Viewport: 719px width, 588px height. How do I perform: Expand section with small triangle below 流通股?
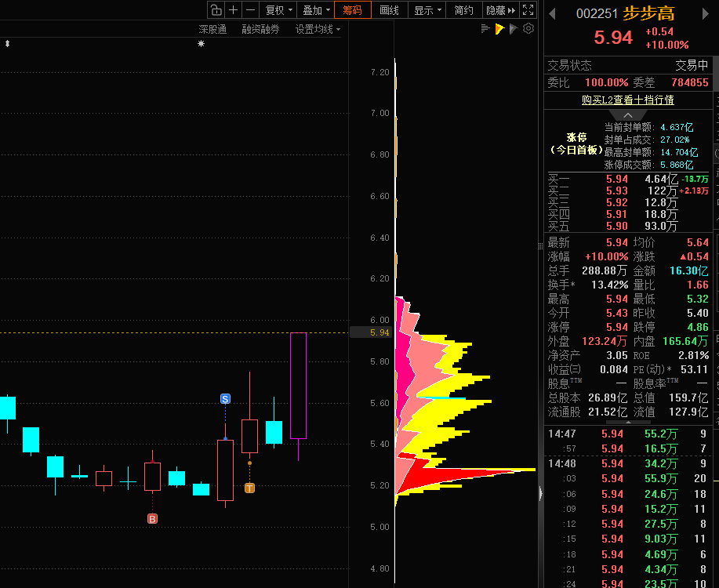point(628,422)
